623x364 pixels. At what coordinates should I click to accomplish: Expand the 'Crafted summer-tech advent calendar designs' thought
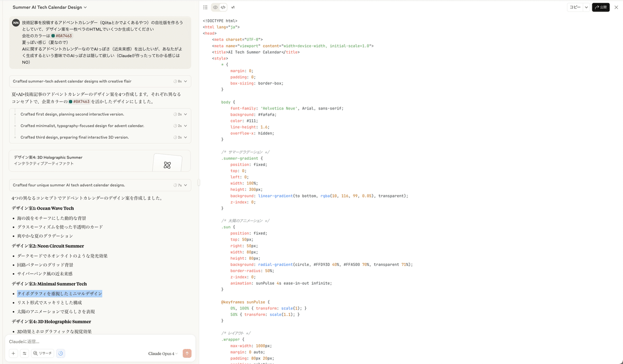tap(100, 81)
